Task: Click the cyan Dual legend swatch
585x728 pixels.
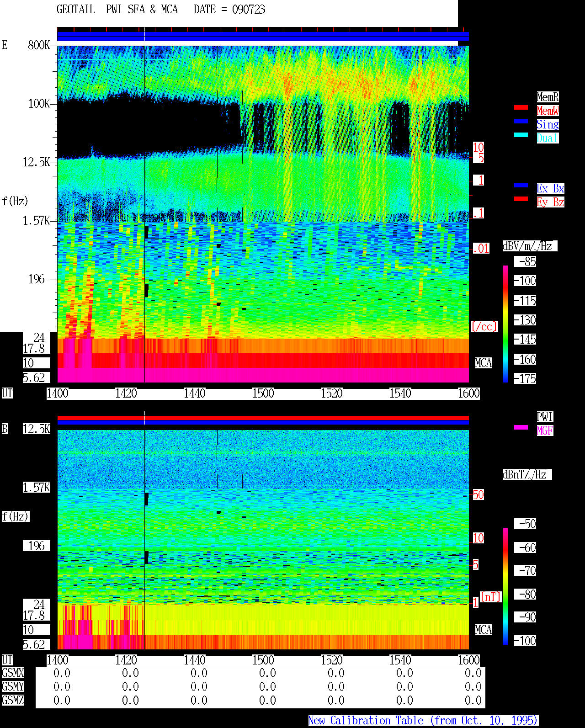Action: tap(521, 135)
